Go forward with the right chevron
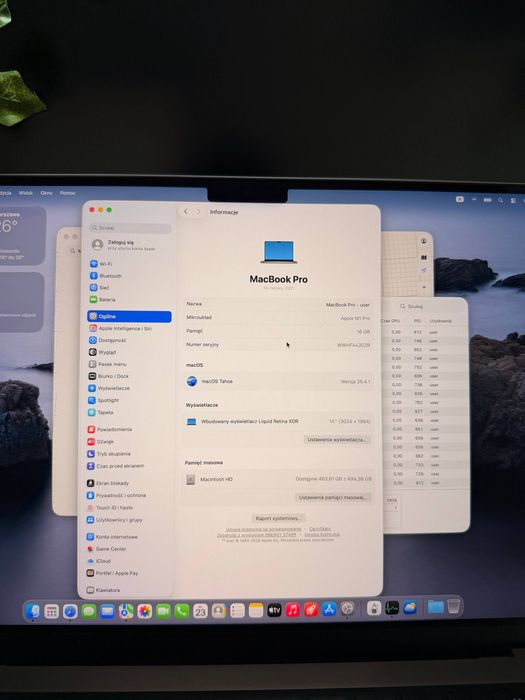This screenshot has height=700, width=525. (x=198, y=212)
